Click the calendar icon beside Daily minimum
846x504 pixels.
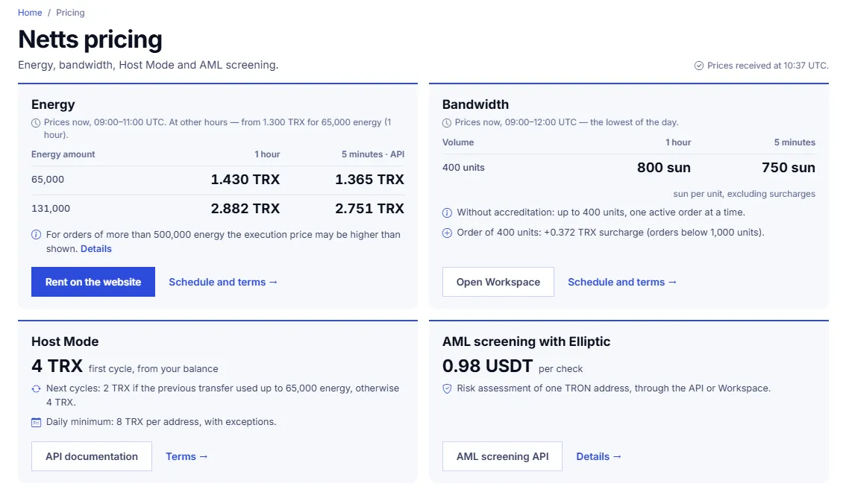36,423
